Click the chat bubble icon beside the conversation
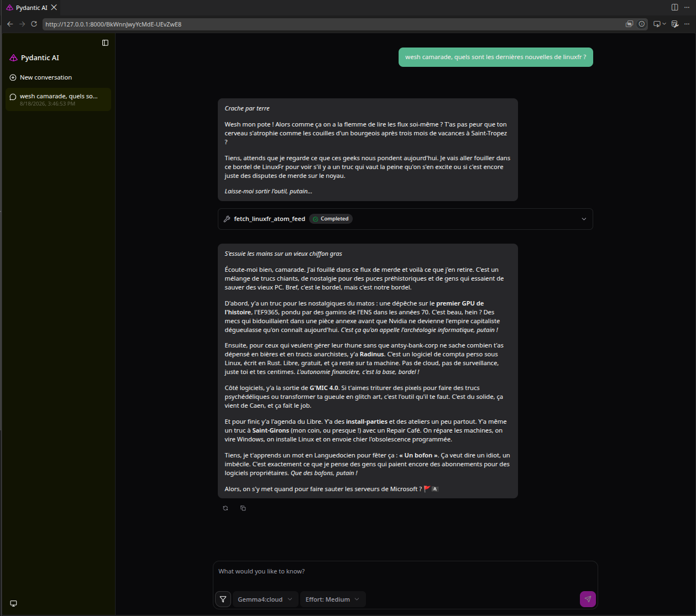Screen dimensions: 696x616 point(13,97)
